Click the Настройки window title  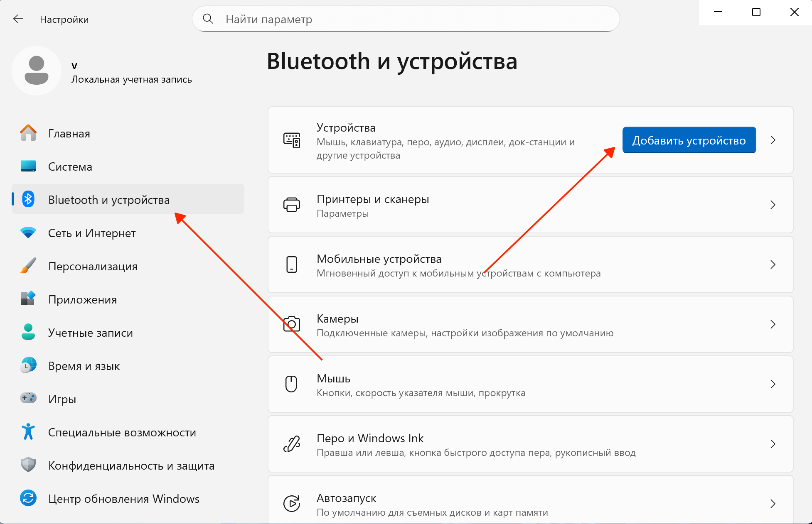64,20
